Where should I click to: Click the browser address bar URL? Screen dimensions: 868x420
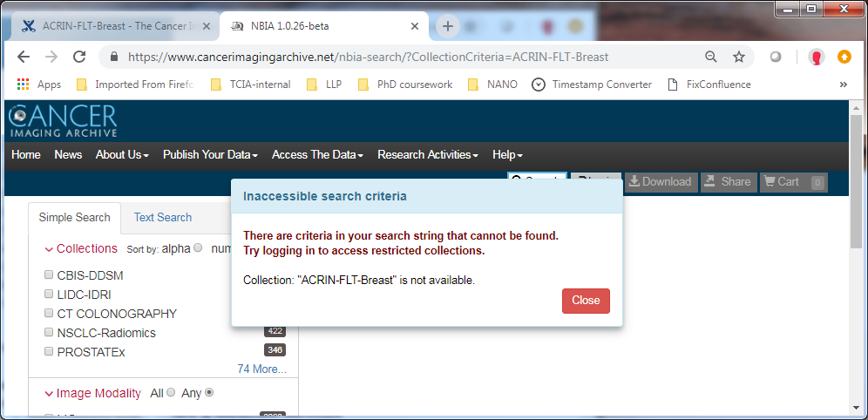tap(368, 57)
